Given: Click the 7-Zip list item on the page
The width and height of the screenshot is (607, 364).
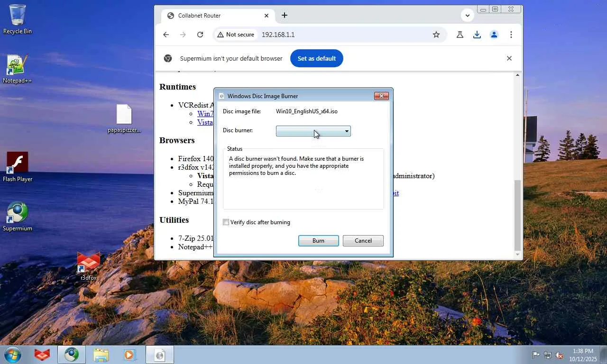Looking at the screenshot, I should 196,238.
